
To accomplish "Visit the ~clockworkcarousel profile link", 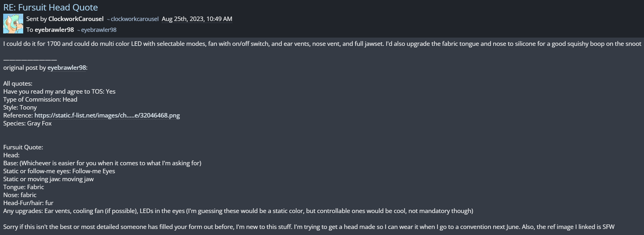I will 134,19.
